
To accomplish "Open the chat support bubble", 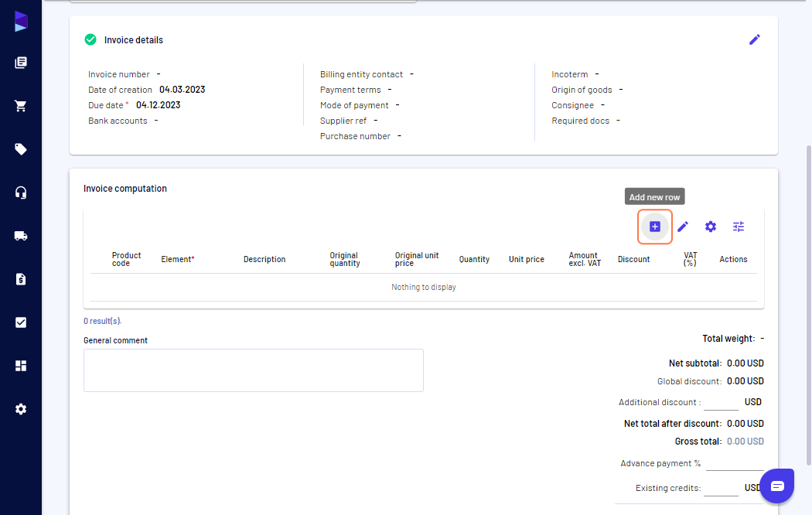I will tap(777, 486).
